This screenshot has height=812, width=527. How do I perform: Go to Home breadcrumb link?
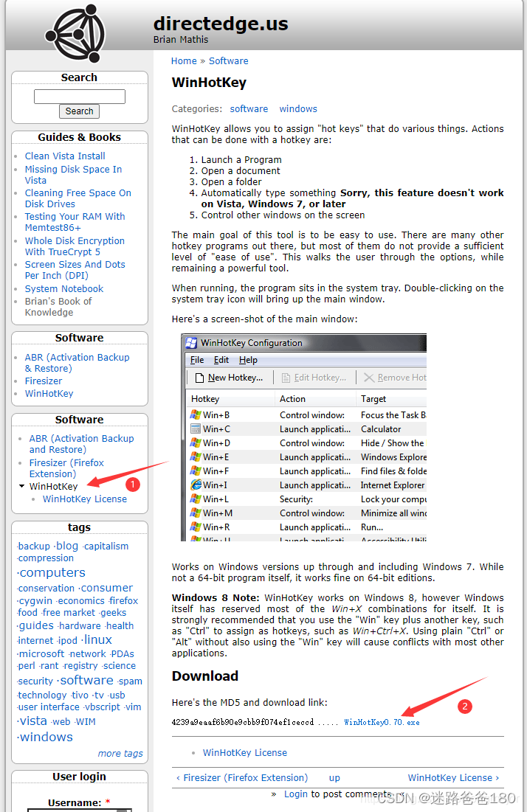pyautogui.click(x=184, y=61)
